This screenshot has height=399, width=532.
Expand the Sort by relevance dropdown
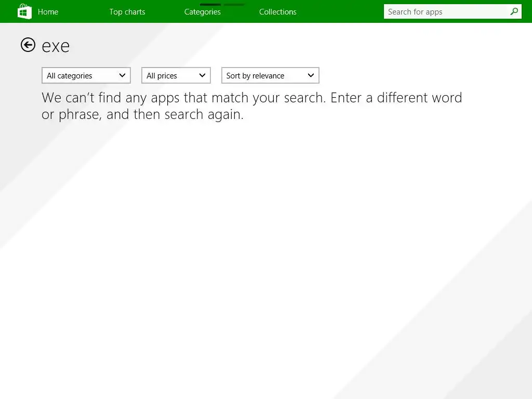click(x=270, y=75)
